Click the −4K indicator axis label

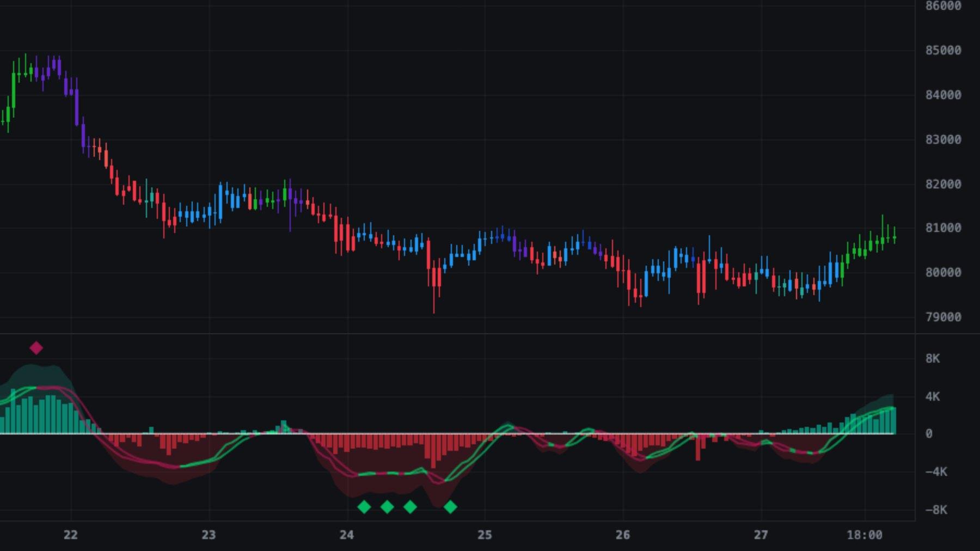pyautogui.click(x=935, y=472)
